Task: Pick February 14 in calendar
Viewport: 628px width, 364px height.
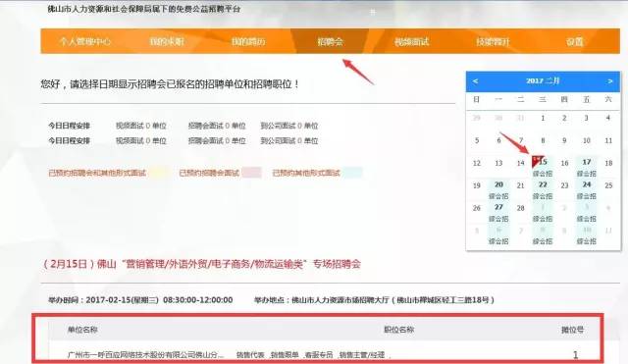Action: (x=520, y=164)
